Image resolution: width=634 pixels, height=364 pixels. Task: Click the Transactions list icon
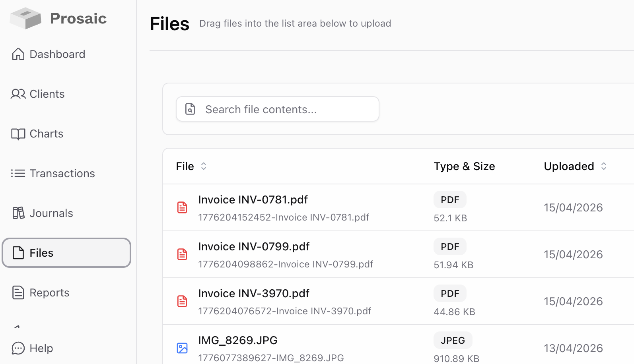coord(18,173)
